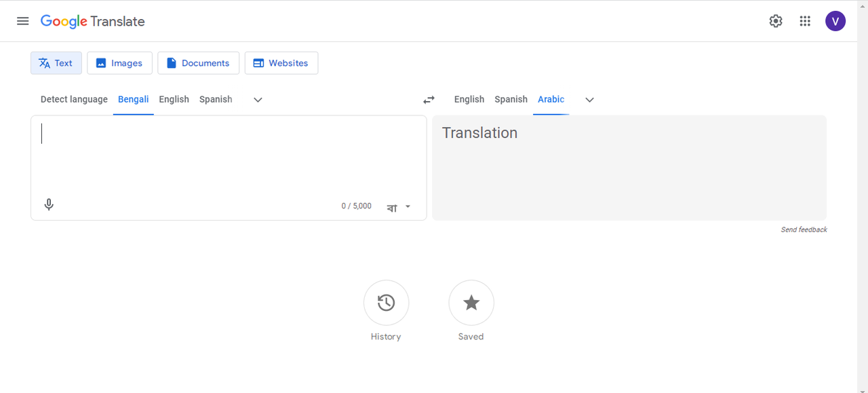Click the Google Translate logo
Image resolution: width=868 pixels, height=393 pixels.
[93, 21]
